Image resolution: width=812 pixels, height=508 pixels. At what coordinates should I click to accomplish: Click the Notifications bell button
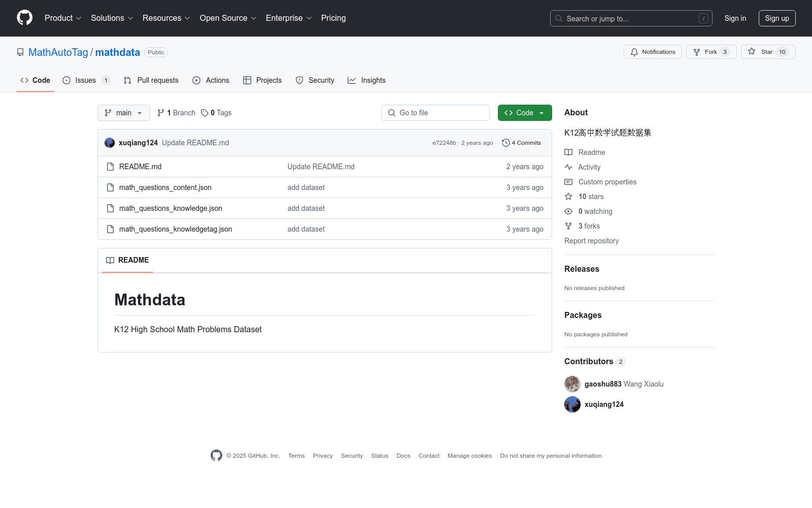tap(653, 52)
